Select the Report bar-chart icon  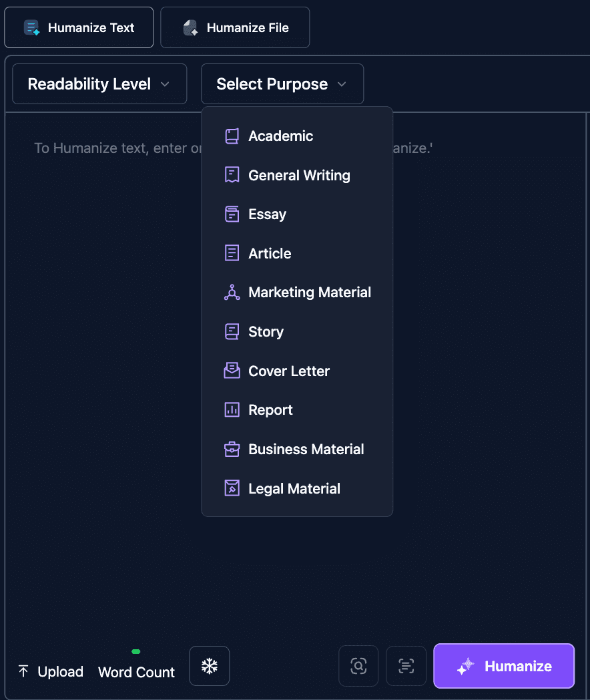pyautogui.click(x=232, y=409)
